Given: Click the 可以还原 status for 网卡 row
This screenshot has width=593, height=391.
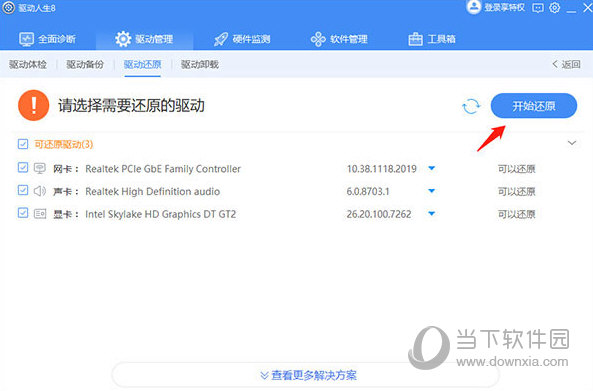Looking at the screenshot, I should pyautogui.click(x=517, y=169).
